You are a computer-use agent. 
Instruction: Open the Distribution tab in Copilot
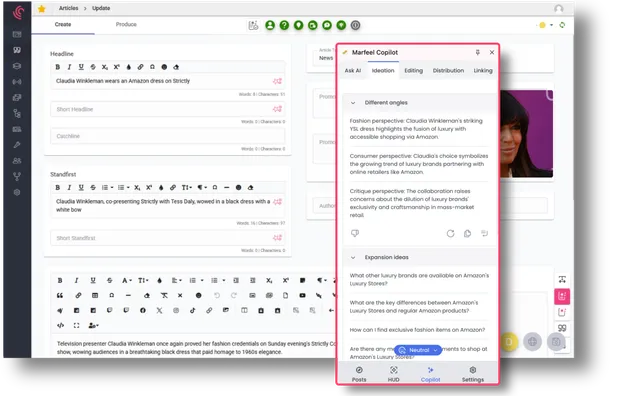(448, 70)
